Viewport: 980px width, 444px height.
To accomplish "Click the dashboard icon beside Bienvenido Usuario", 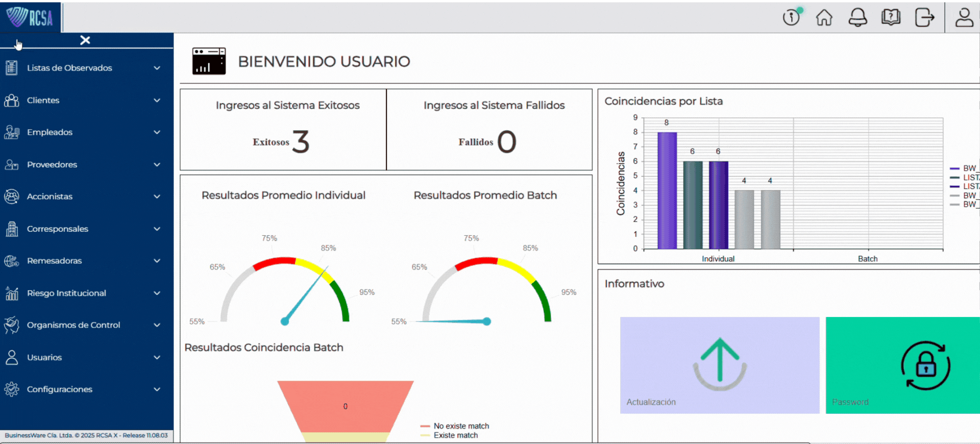I will tap(209, 61).
